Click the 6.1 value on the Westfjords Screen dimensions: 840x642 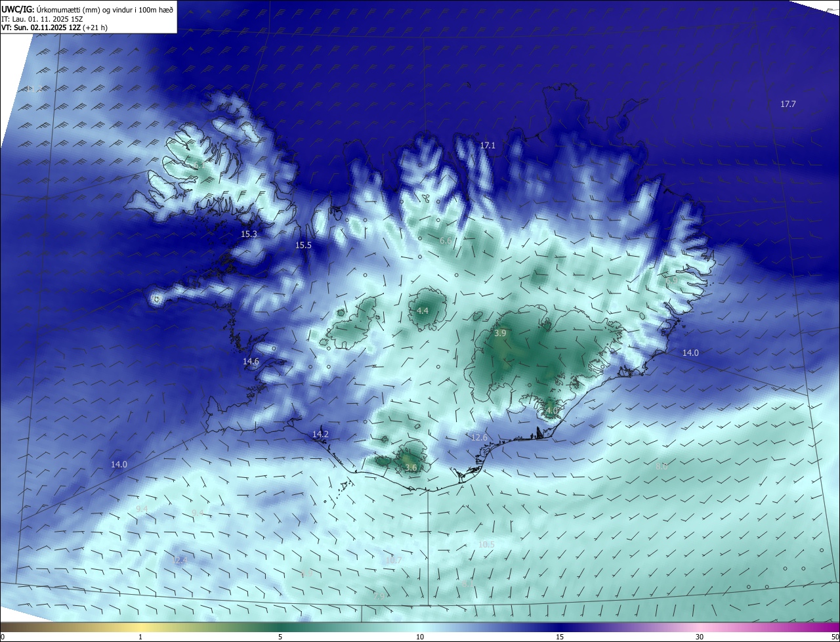point(199,165)
